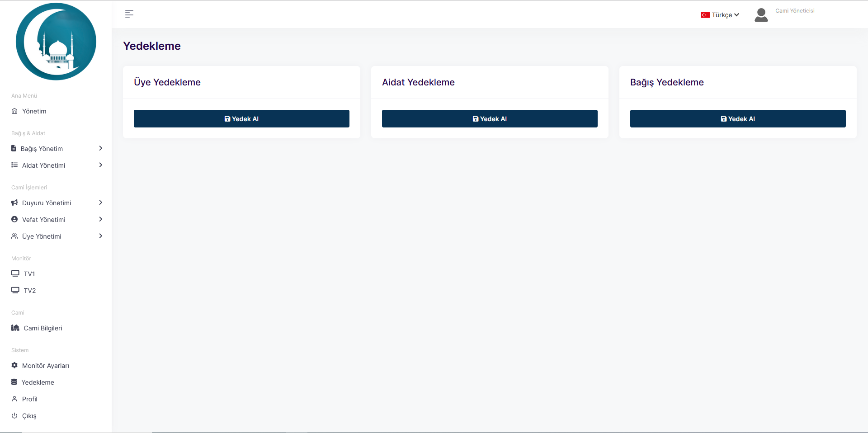The image size is (868, 433).
Task: Expand the Vefat Yönetimi chevron
Action: (x=100, y=219)
